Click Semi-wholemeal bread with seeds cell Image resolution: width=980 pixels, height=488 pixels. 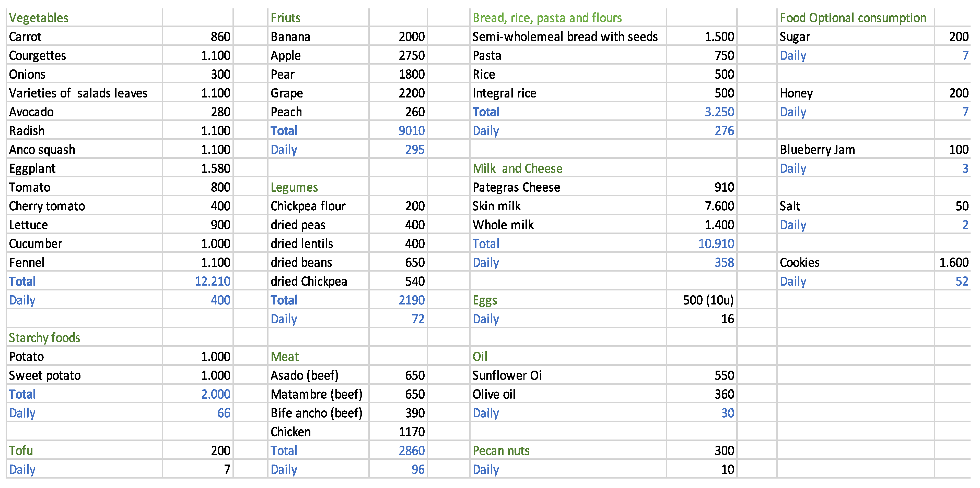[x=565, y=37]
